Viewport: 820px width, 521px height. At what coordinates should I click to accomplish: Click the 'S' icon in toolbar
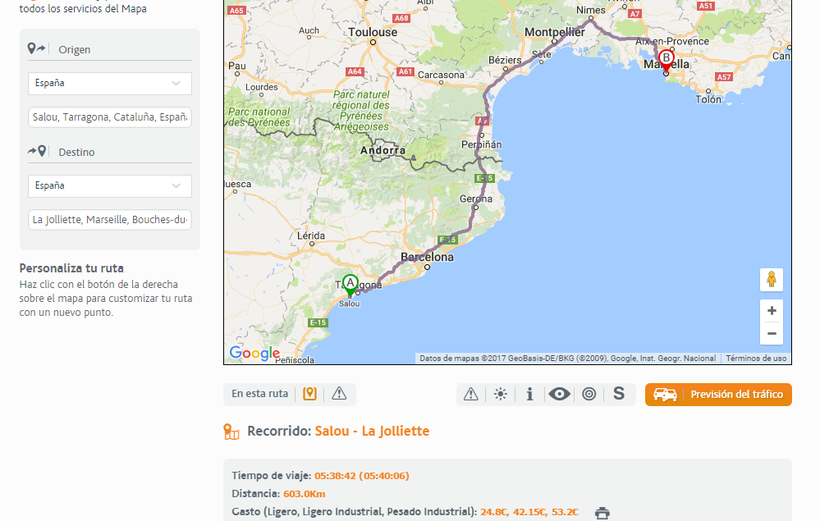(x=619, y=394)
